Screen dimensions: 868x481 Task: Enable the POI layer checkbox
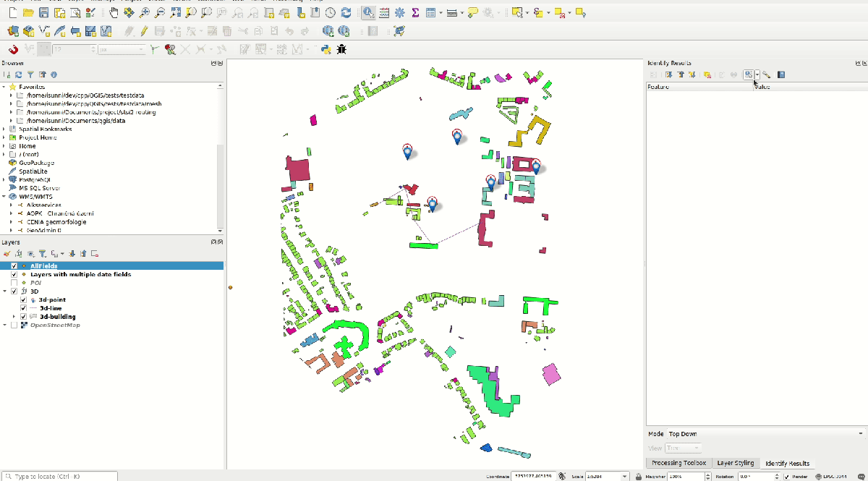tap(14, 283)
